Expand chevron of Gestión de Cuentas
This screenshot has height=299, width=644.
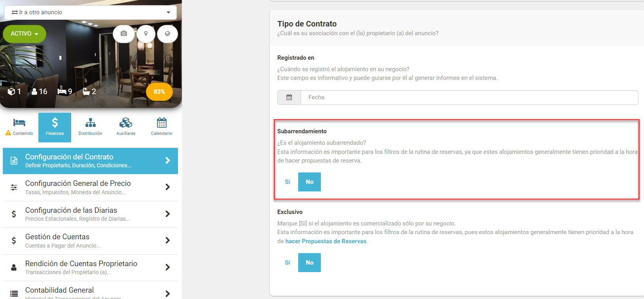168,240
